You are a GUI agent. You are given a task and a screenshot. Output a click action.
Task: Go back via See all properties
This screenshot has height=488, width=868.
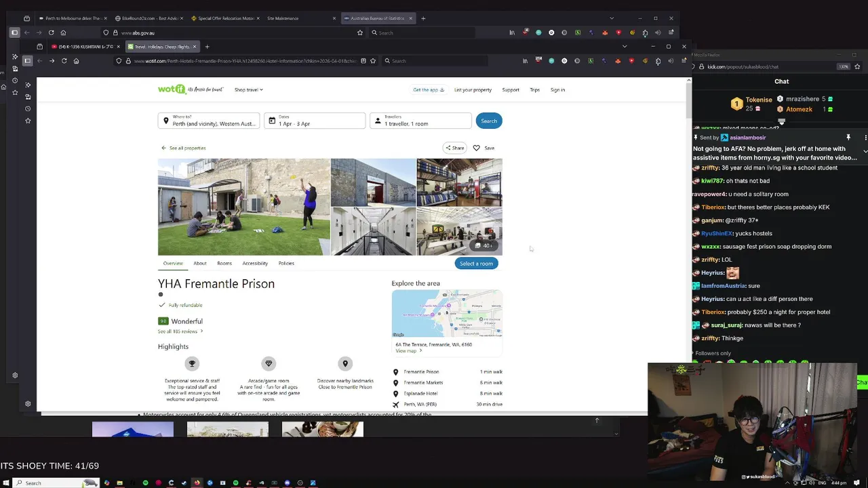[x=184, y=148]
